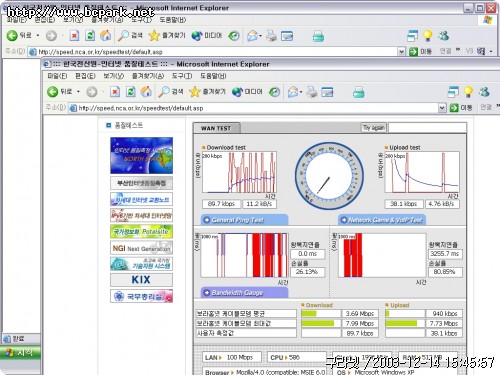Click Go button in background IE address bar
The width and height of the screenshot is (500, 375).
click(420, 52)
